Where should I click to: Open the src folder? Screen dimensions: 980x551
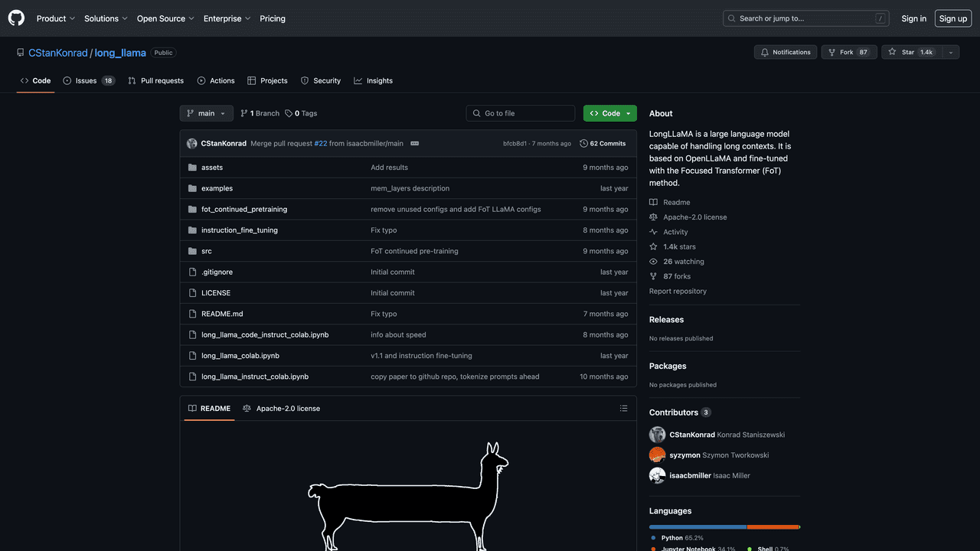point(207,251)
